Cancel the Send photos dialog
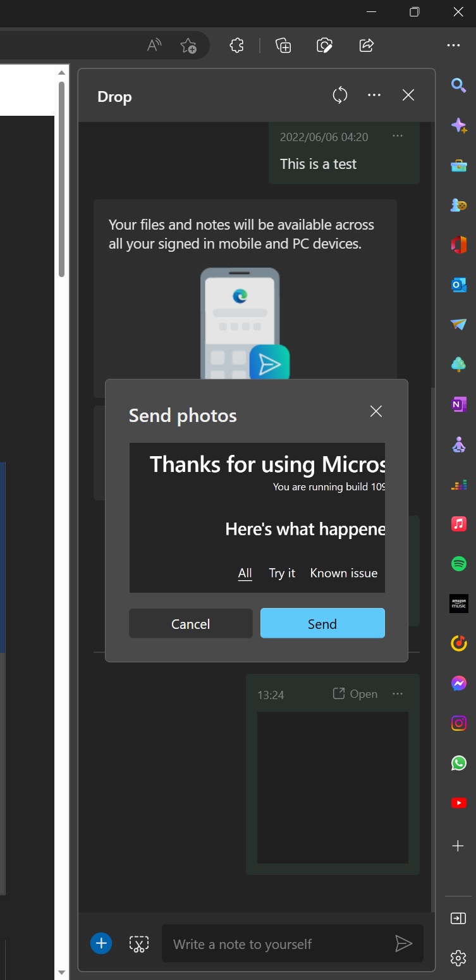 (x=190, y=624)
